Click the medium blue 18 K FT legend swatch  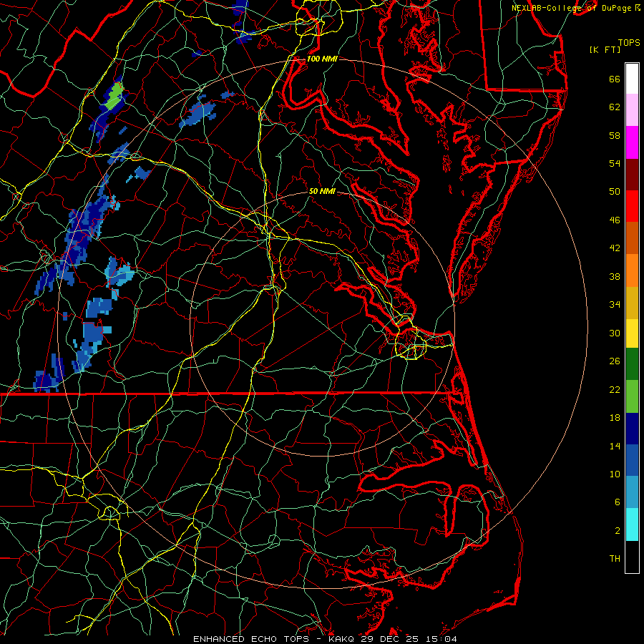point(632,460)
